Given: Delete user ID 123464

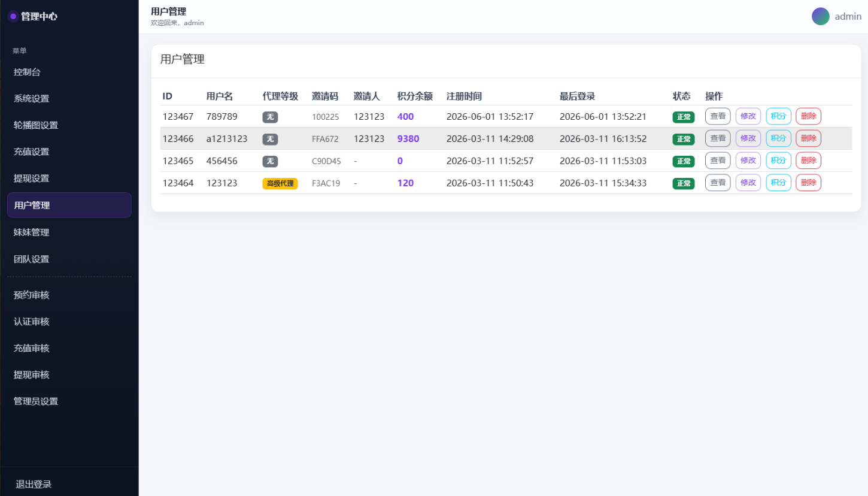Looking at the screenshot, I should 808,183.
